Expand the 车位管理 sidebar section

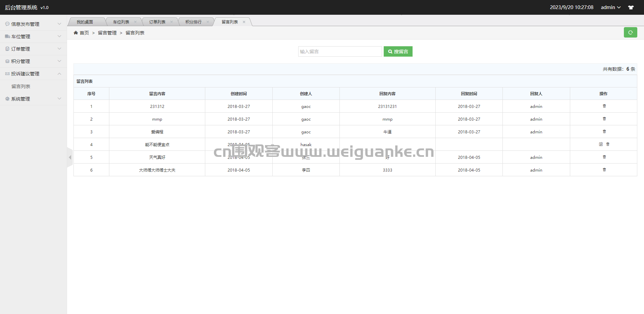tap(33, 37)
